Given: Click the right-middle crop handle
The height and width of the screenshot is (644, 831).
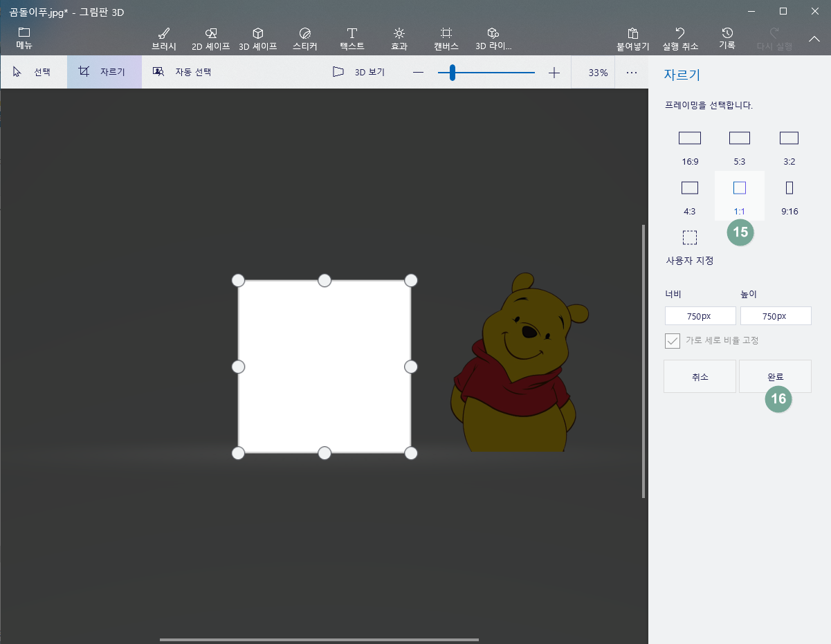Looking at the screenshot, I should 411,367.
